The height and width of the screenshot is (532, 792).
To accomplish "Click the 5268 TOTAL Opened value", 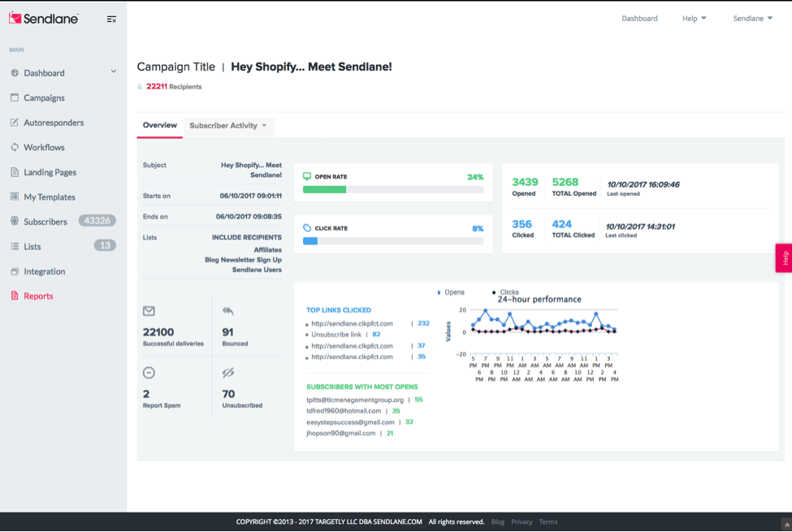I will [x=565, y=182].
